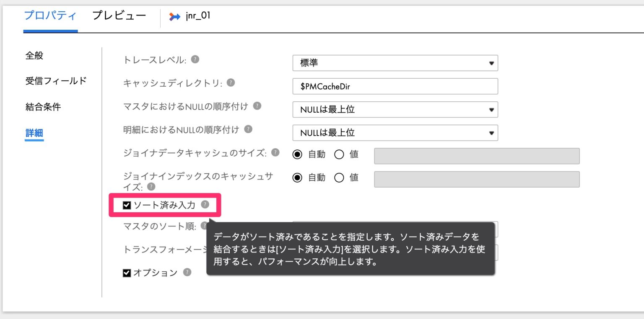The height and width of the screenshot is (319, 644).
Task: Open help icon next to ソート済み入力
Action: pos(204,205)
